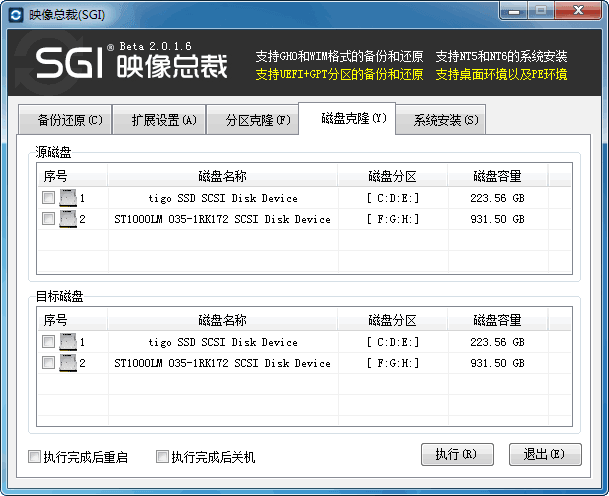Check target disk 1 tigo SSD checkbox
Viewport: 609px width, 496px height.
(49, 342)
